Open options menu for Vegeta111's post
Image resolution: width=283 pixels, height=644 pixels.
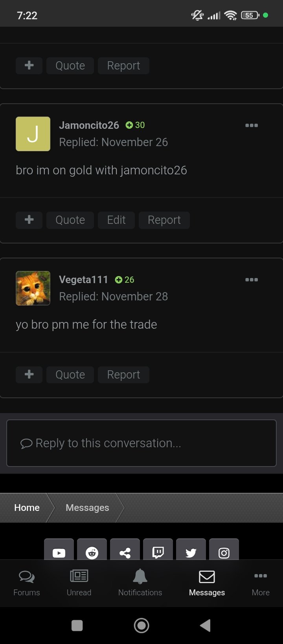(252, 280)
